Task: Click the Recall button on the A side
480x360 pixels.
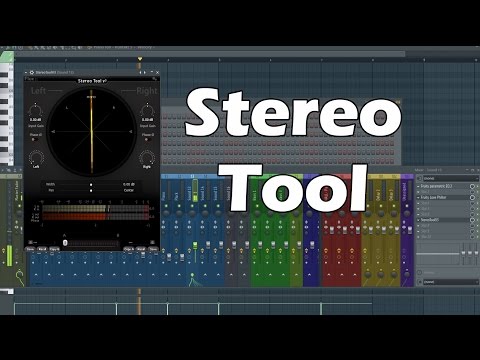Action: (42, 249)
